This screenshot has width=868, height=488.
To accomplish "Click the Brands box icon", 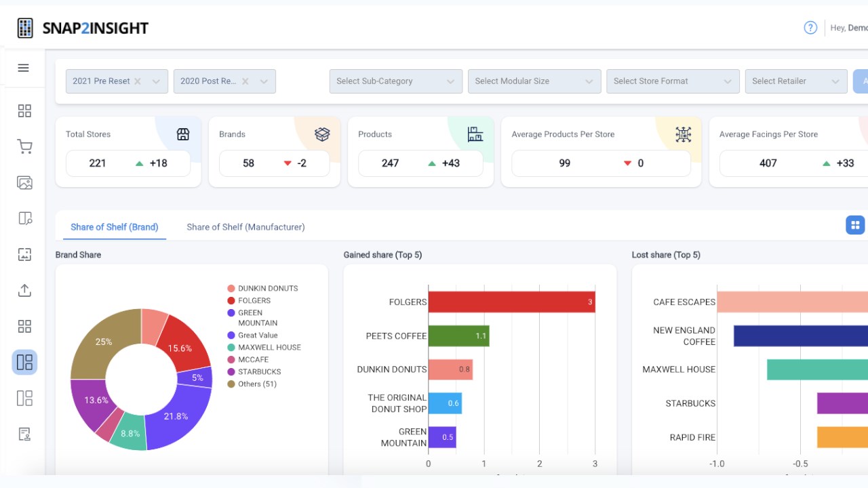I will click(x=322, y=134).
